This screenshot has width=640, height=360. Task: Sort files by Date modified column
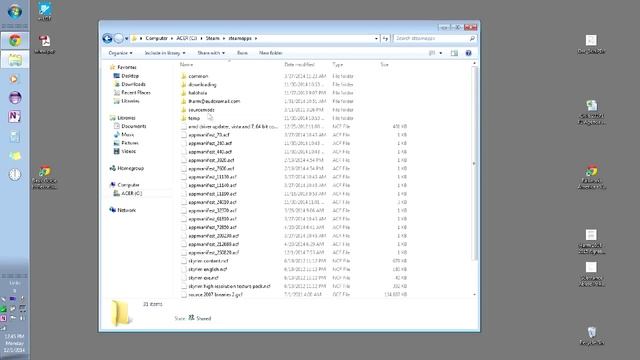pyautogui.click(x=299, y=64)
